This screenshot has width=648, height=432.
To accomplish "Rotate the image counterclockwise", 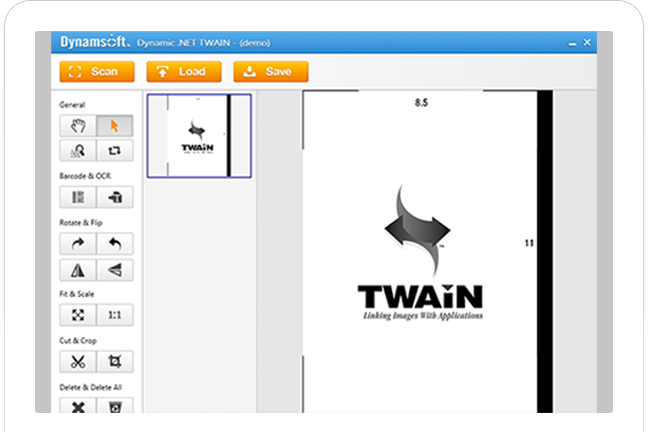I will (x=115, y=244).
